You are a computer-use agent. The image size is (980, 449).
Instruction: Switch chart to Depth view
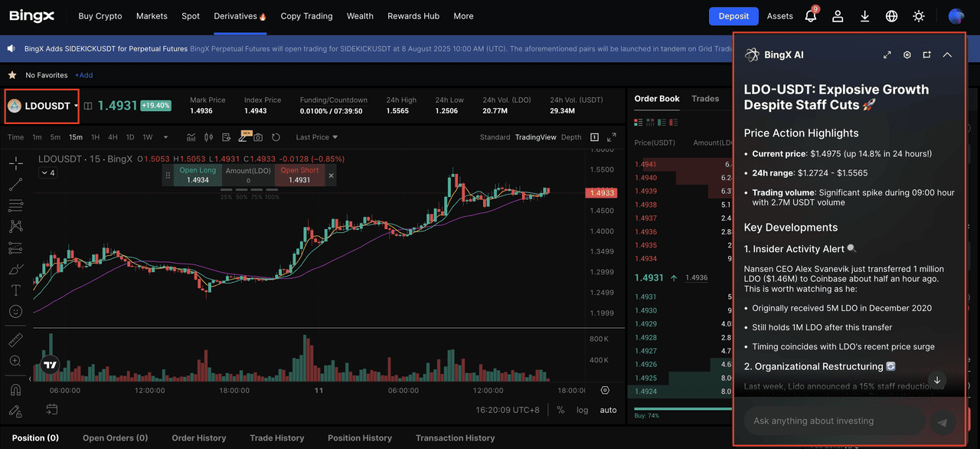pos(571,137)
